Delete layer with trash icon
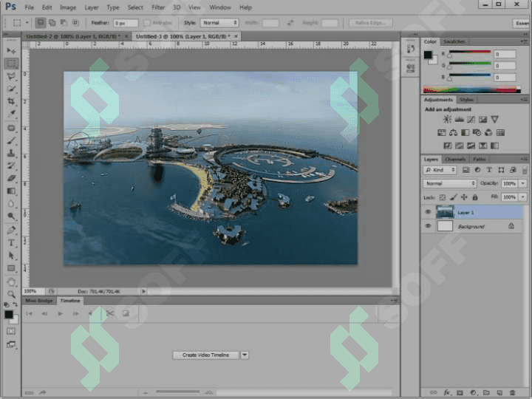 click(x=513, y=392)
